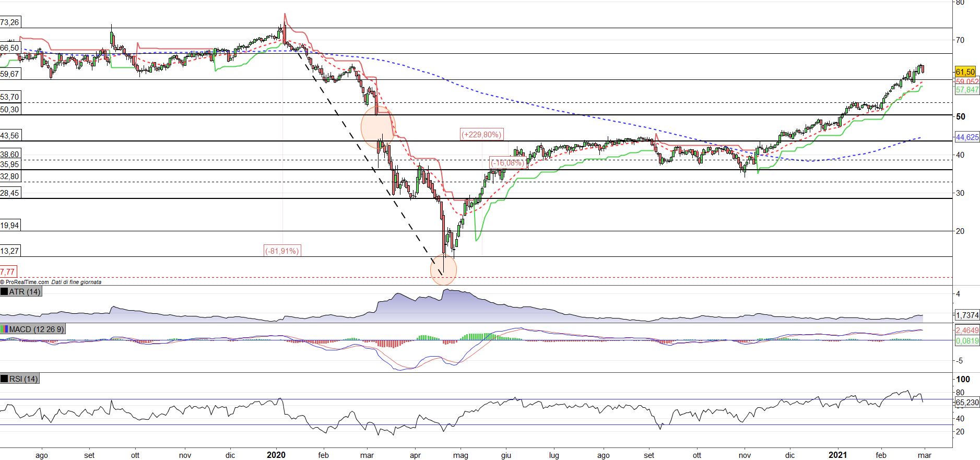Select the 13,27 horizontal level label
Viewport: 980px width, 460px height.
click(10, 251)
